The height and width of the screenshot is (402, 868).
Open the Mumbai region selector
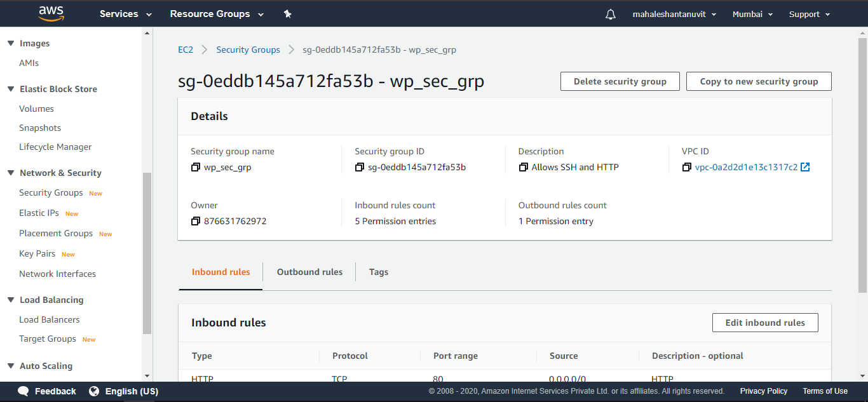(752, 13)
